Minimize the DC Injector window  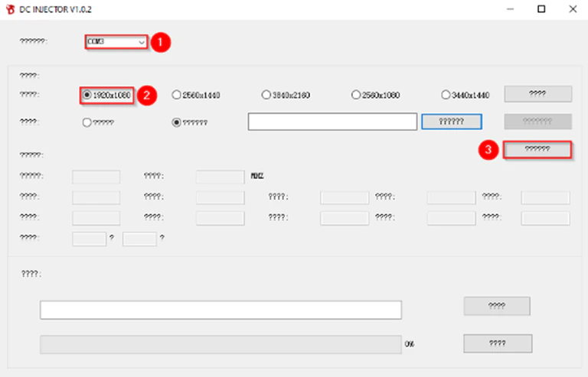click(x=510, y=9)
